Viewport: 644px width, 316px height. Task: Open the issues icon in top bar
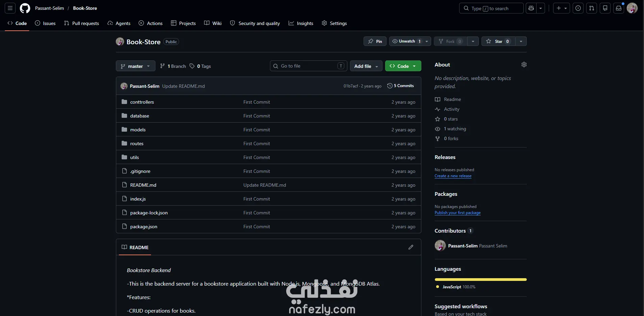(578, 8)
